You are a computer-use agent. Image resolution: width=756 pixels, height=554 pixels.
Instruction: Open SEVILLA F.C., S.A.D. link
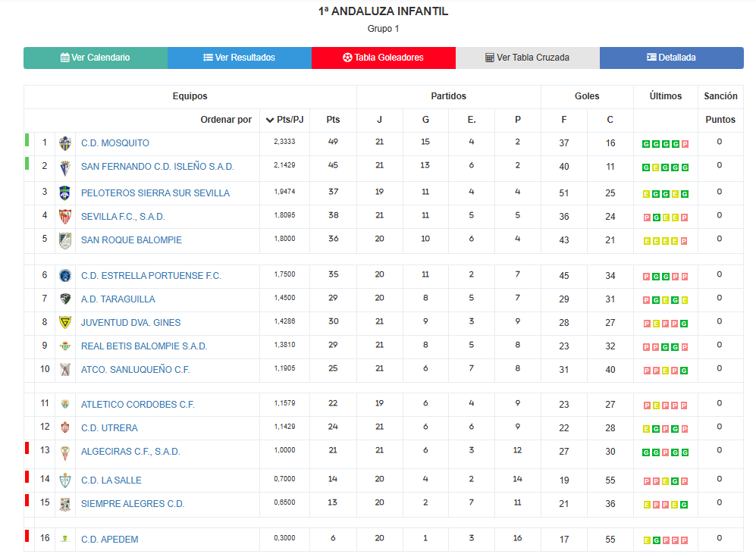(x=123, y=217)
